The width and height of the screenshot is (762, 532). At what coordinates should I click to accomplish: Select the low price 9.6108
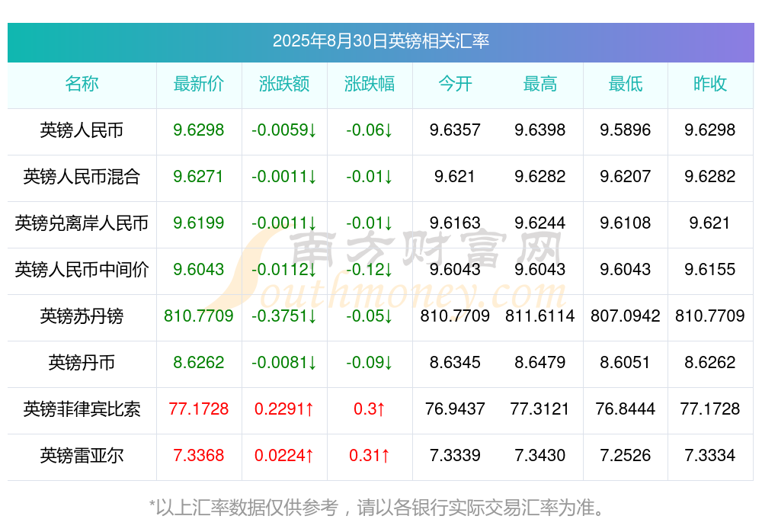point(625,223)
